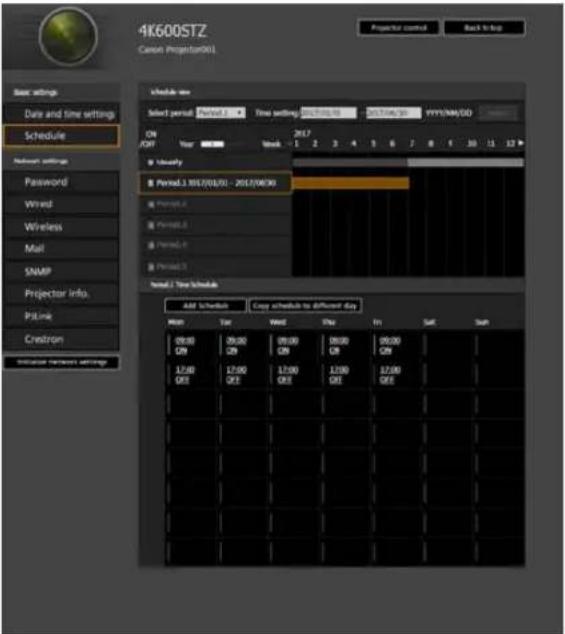Open Wednesday 09:00 ON schedule entry
The image size is (565, 634).
(x=287, y=345)
